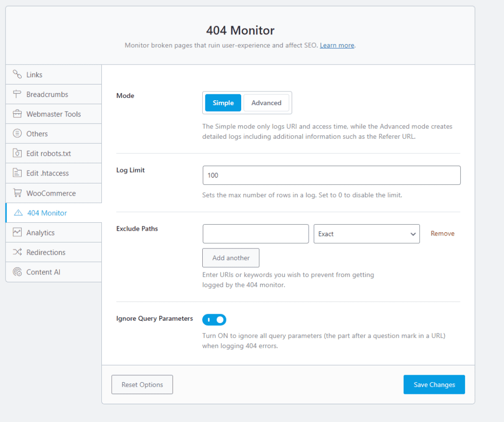The width and height of the screenshot is (504, 422).
Task: Go to Edit .htaccess tab
Action: coord(54,173)
